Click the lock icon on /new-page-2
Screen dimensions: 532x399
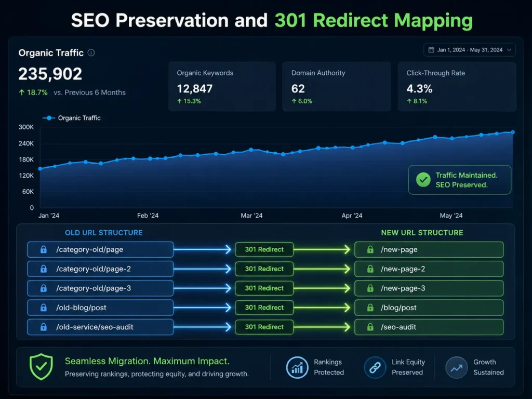tap(370, 269)
